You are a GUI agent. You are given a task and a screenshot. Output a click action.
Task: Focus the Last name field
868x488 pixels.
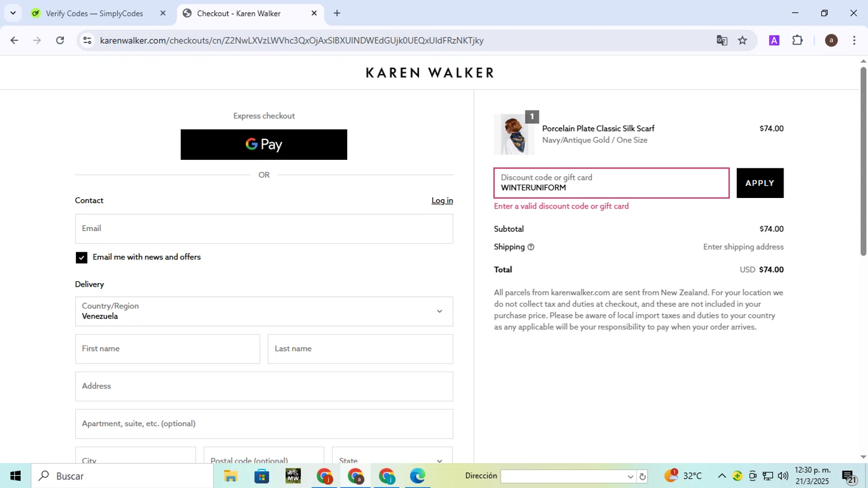pos(361,349)
